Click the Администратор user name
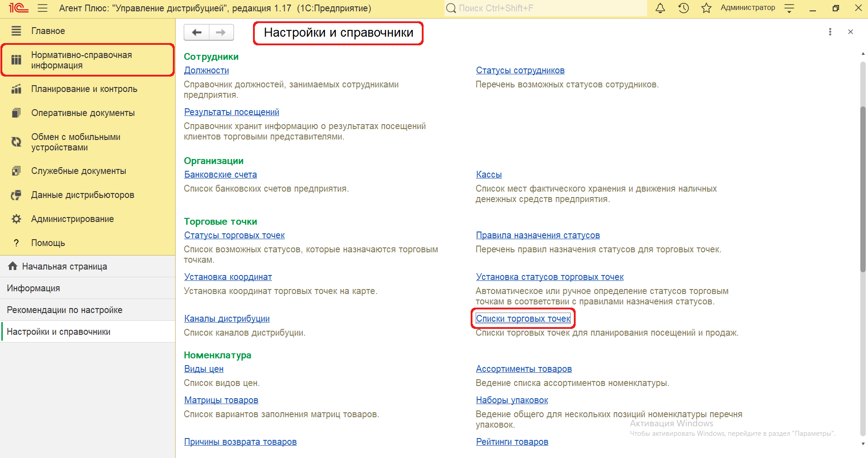Image resolution: width=868 pixels, height=458 pixels. pos(748,8)
